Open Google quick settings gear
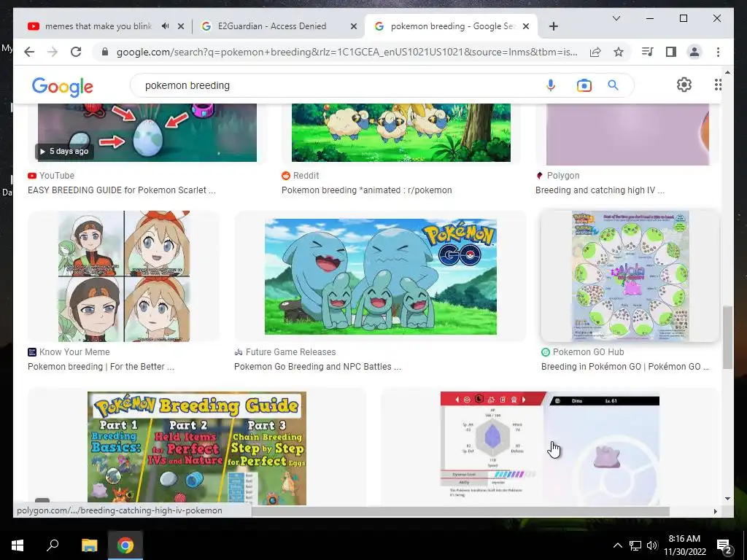Image resolution: width=747 pixels, height=560 pixels. point(684,85)
